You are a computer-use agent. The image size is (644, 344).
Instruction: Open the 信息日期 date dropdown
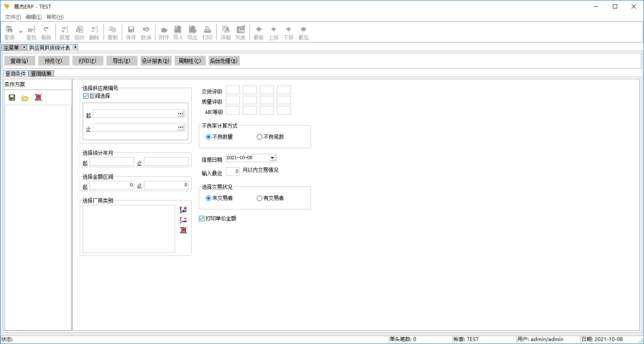coord(273,158)
